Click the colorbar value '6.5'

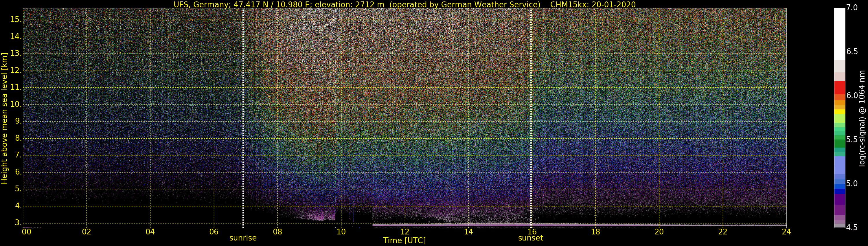[x=852, y=52]
